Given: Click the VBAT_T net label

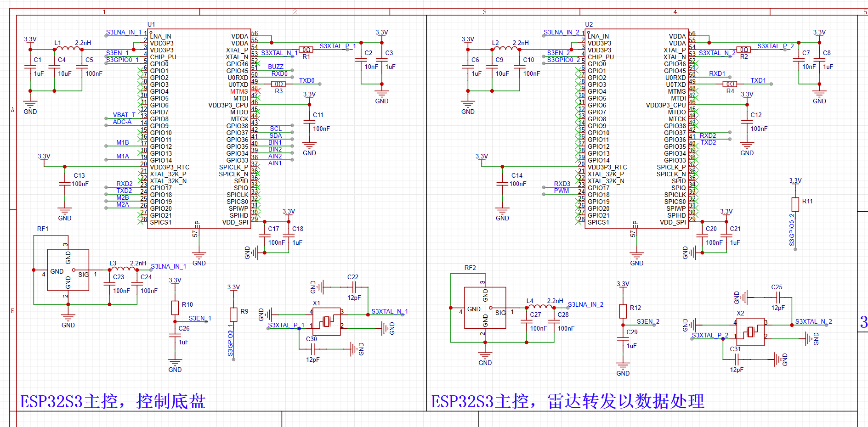Looking at the screenshot, I should pos(124,115).
